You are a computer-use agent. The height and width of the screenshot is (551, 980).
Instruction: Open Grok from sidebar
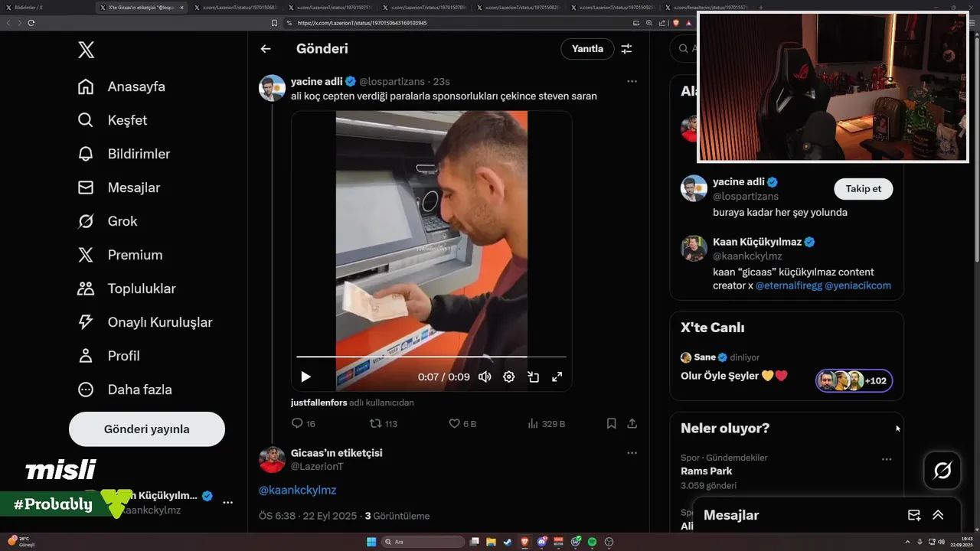pyautogui.click(x=107, y=221)
